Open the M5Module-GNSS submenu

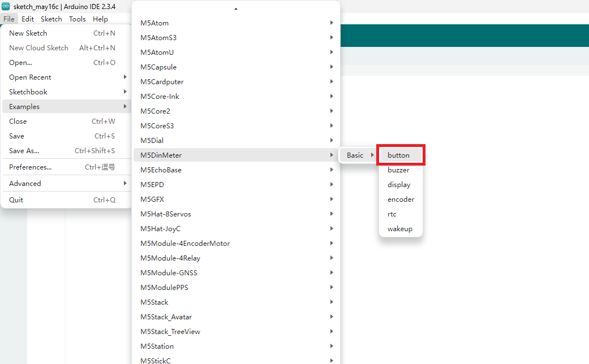click(236, 272)
